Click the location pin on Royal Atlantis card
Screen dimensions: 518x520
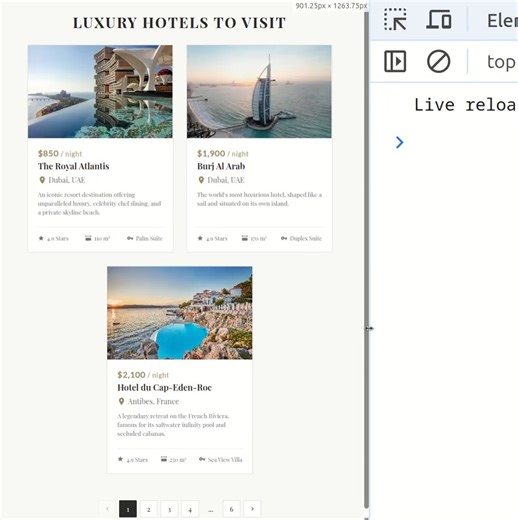42,180
